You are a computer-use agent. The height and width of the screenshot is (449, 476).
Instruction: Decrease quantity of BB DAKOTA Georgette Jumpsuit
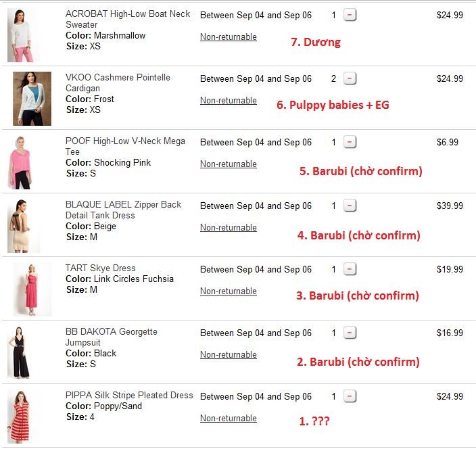[350, 333]
